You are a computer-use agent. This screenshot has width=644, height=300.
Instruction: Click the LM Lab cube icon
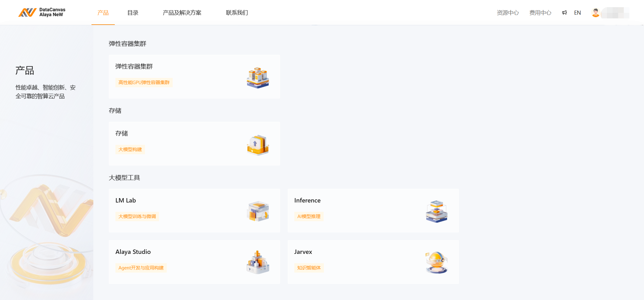click(x=258, y=211)
